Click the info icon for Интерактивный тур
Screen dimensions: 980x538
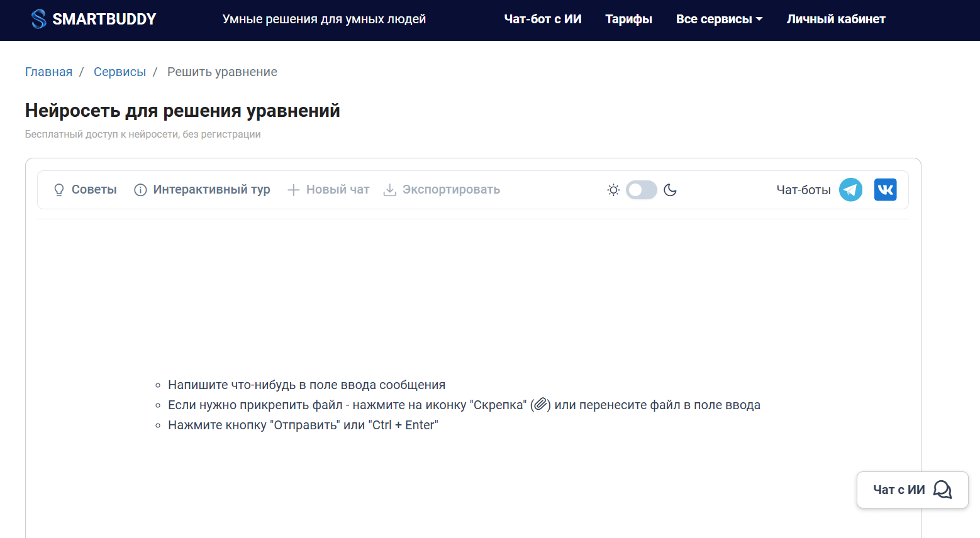(140, 190)
